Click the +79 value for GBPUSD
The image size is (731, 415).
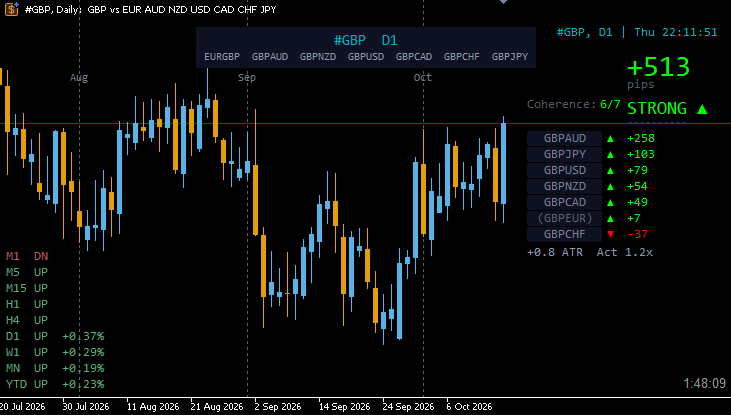pos(637,170)
